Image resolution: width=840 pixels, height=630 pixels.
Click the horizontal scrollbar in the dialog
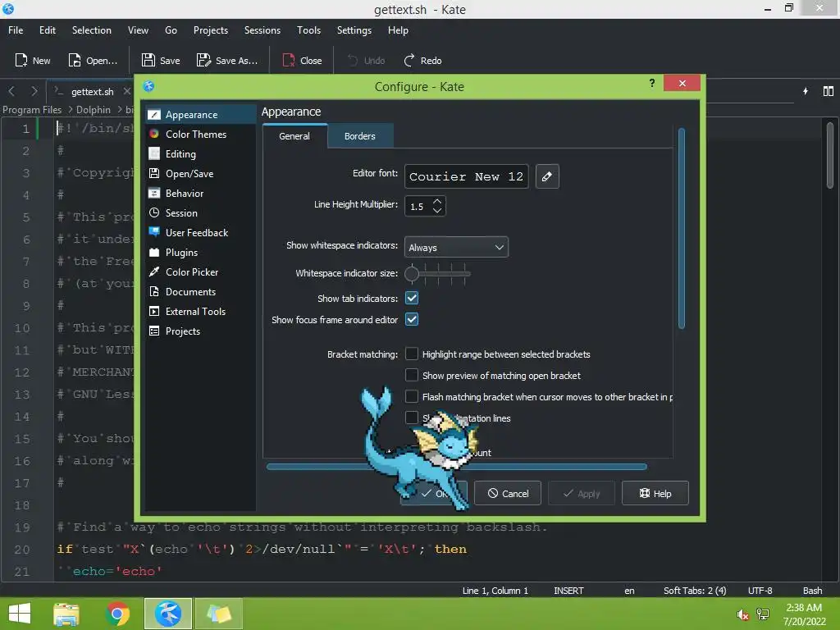[456, 467]
